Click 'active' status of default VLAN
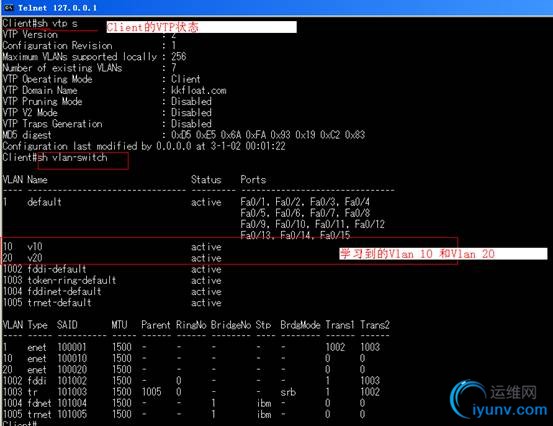Viewport: 553px width, 426px height. tap(206, 202)
